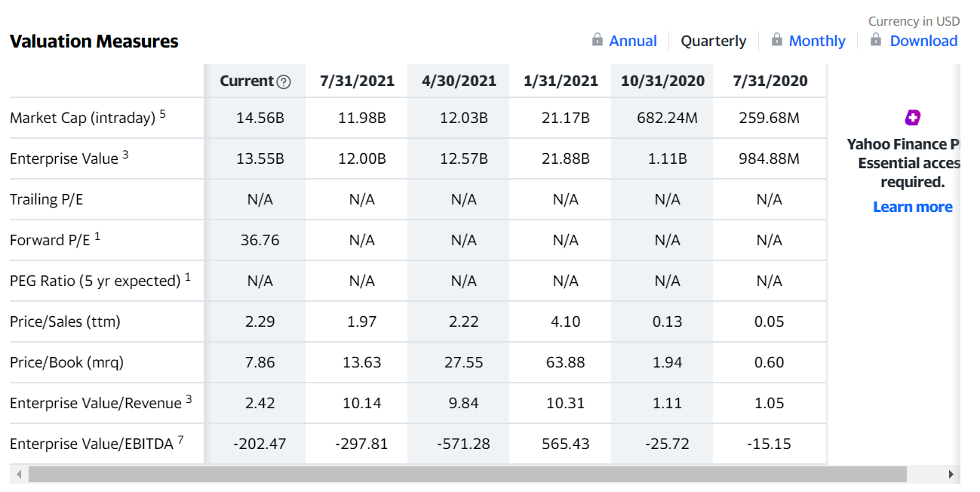
Task: Click the Forward P/E current value 36.76
Action: [x=260, y=240]
